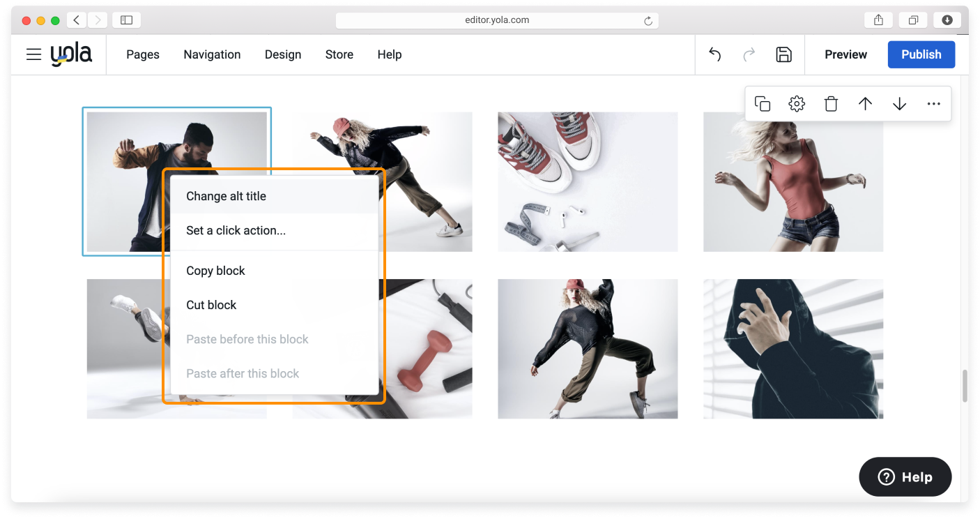Delete the selected image block
The height and width of the screenshot is (519, 980).
click(x=830, y=103)
